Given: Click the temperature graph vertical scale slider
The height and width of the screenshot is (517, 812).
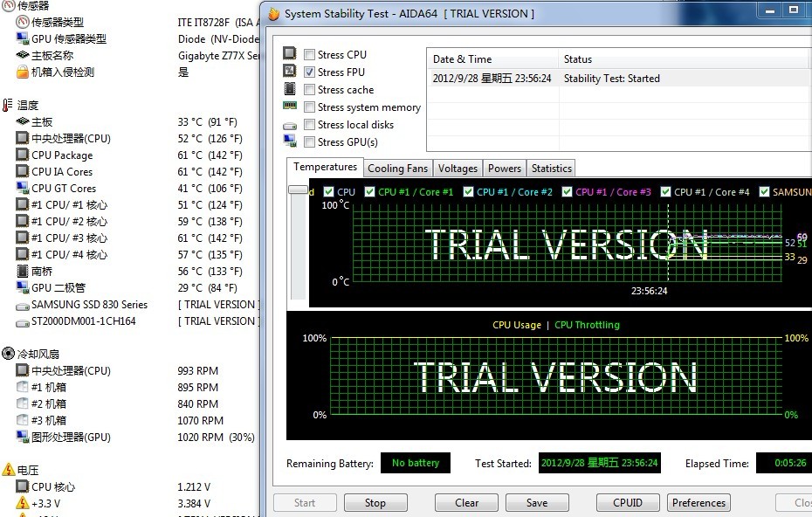Looking at the screenshot, I should pos(299,190).
